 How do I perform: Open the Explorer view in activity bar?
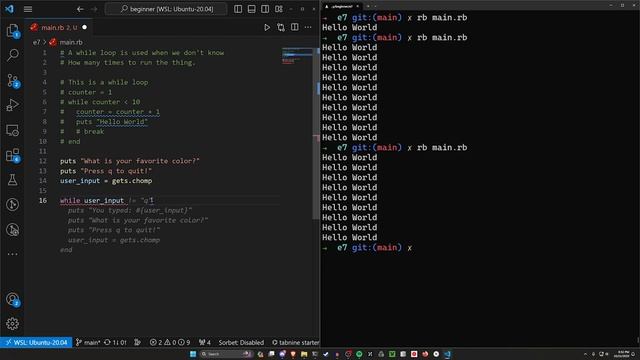click(x=12, y=31)
